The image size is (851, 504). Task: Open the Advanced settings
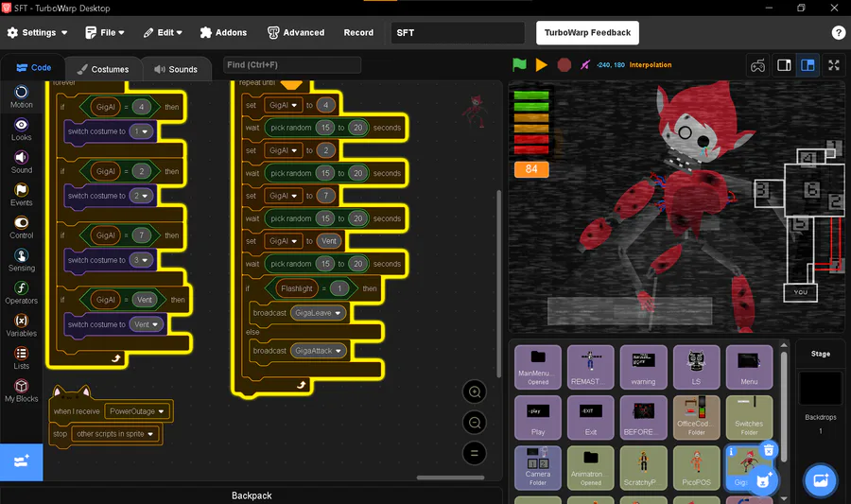(296, 32)
